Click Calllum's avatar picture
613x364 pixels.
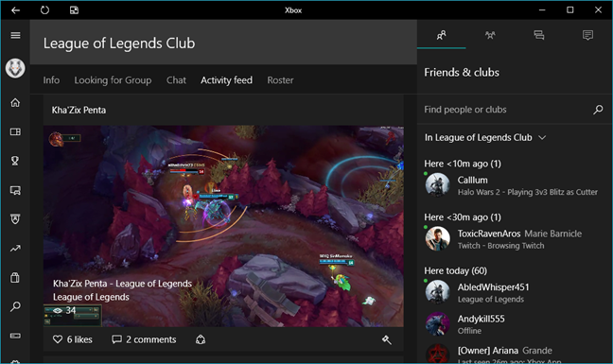437,185
